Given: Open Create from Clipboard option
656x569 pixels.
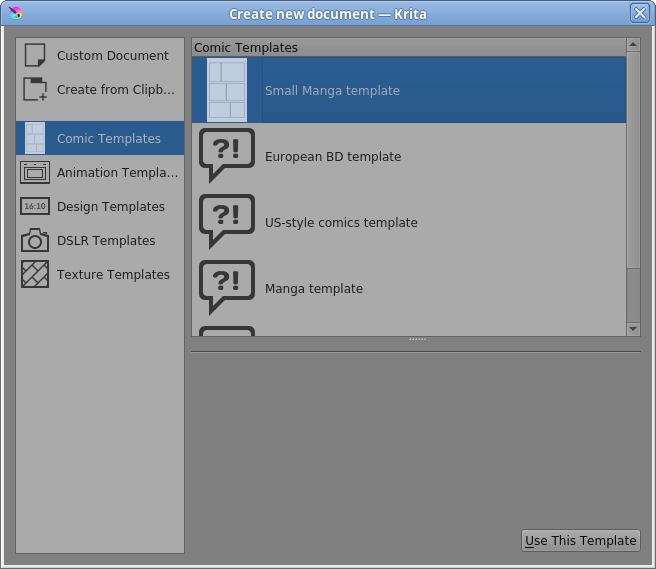Looking at the screenshot, I should (100, 89).
